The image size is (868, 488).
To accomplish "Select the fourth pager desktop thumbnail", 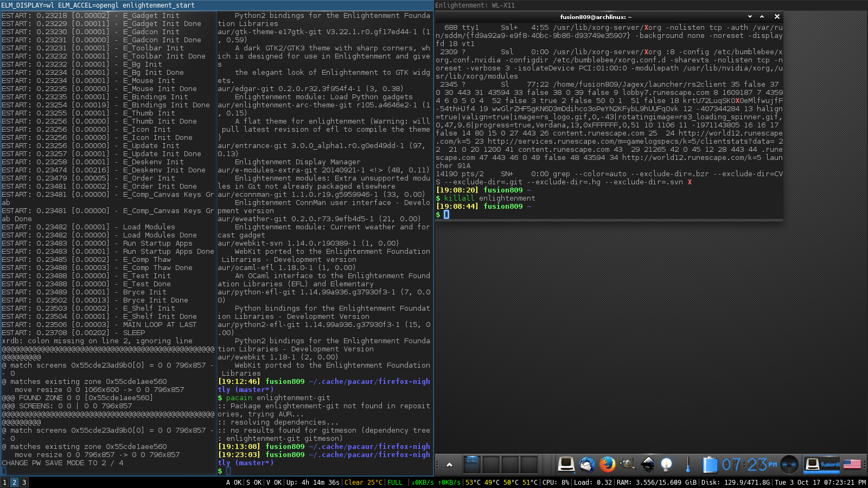I will click(529, 465).
